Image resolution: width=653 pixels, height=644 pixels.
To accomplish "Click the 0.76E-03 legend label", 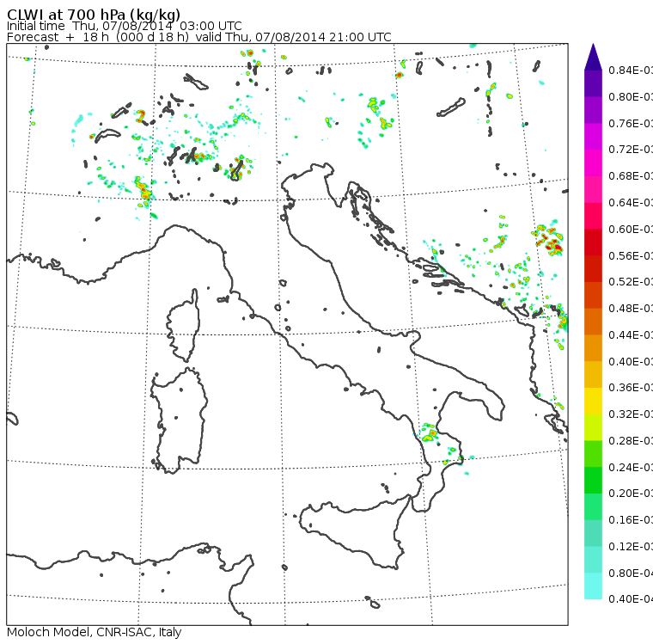I will [631, 123].
